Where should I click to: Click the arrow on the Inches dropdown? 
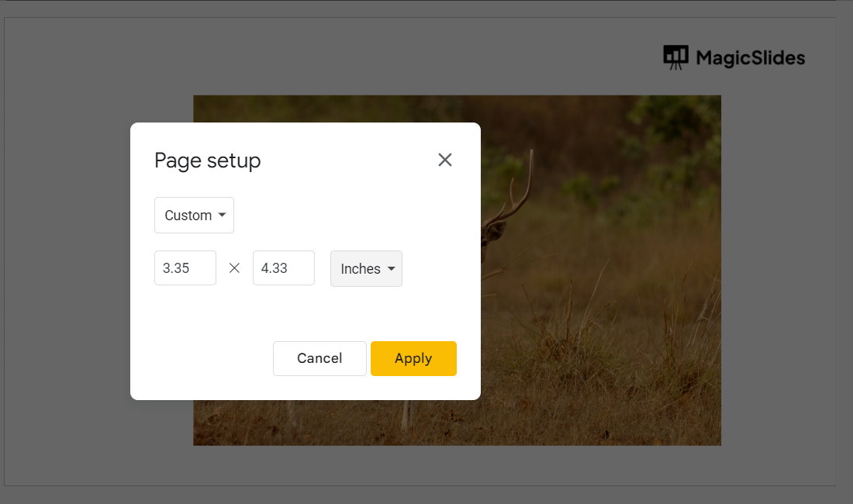tap(392, 269)
